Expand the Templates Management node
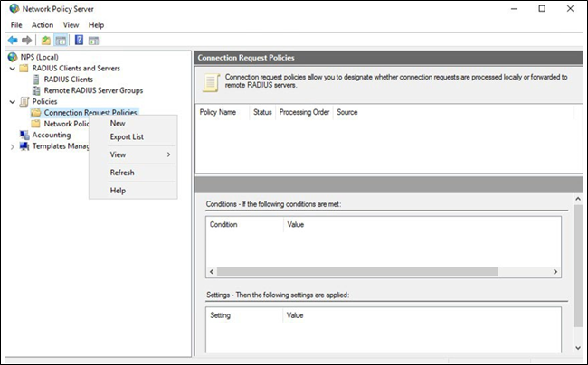Viewport: 588px width, 365px height. [13, 146]
